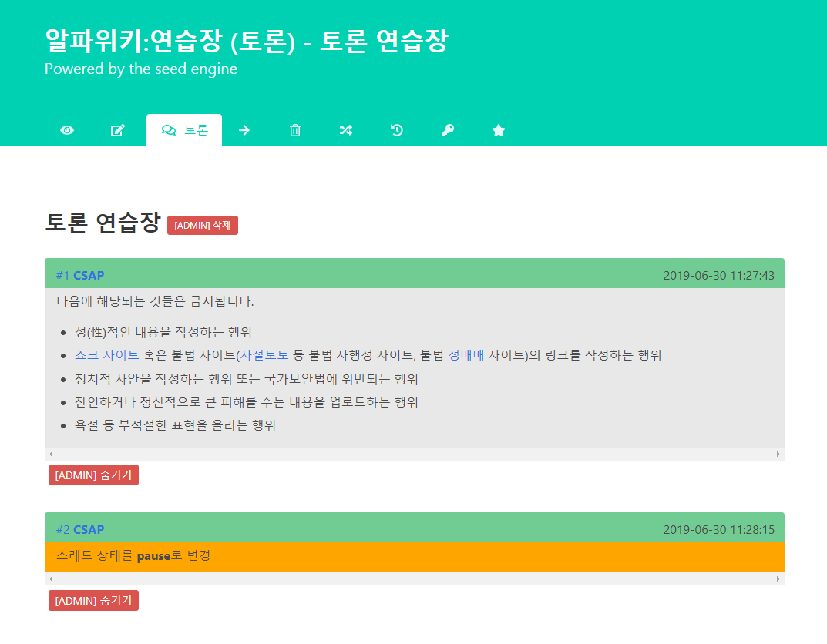827x644 pixels.
Task: Open the history clock icon tab
Action: pos(397,130)
